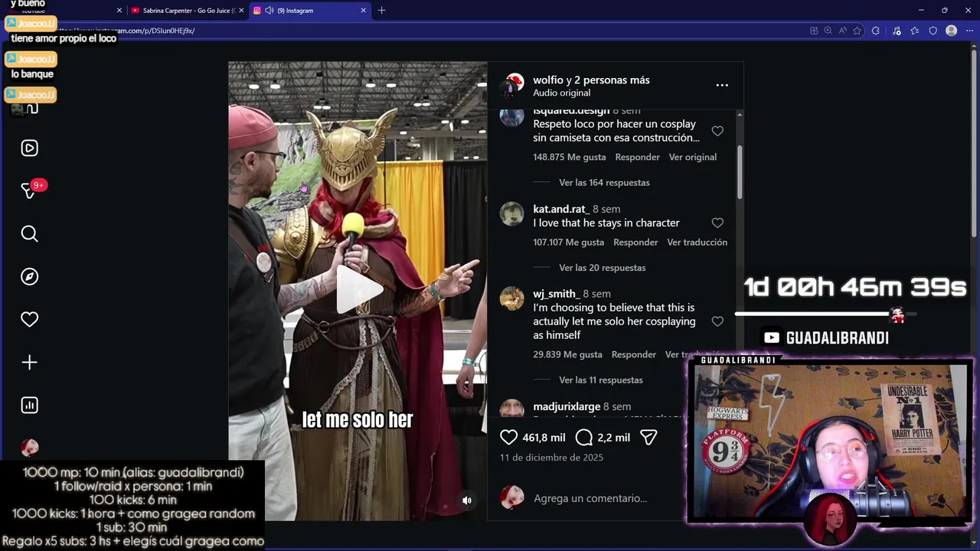View likes on 107.107 Me gusta

pos(569,242)
